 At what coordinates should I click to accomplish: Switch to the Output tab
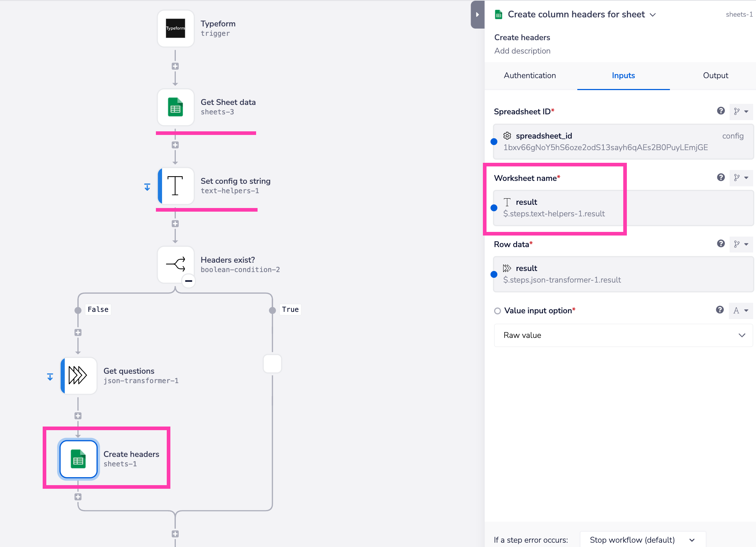coord(715,75)
